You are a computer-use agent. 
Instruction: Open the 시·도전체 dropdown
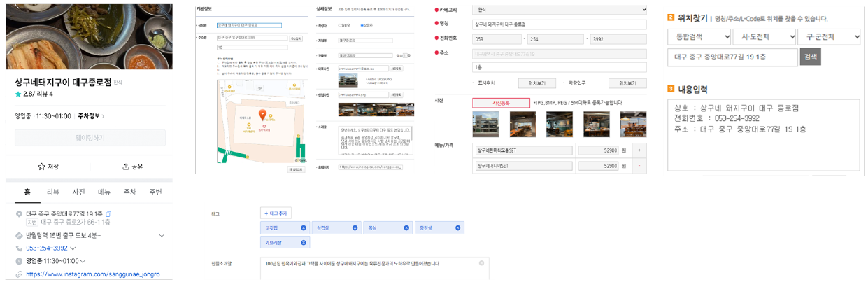pos(764,36)
